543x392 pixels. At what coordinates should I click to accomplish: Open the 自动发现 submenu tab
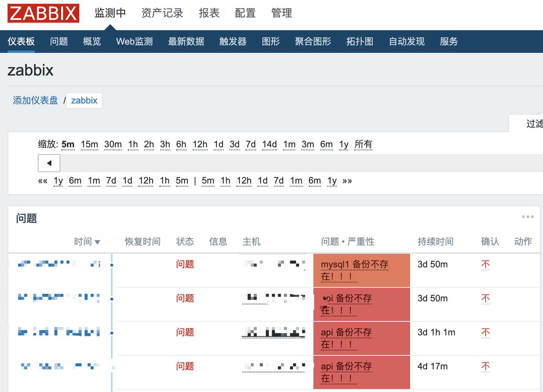[407, 41]
